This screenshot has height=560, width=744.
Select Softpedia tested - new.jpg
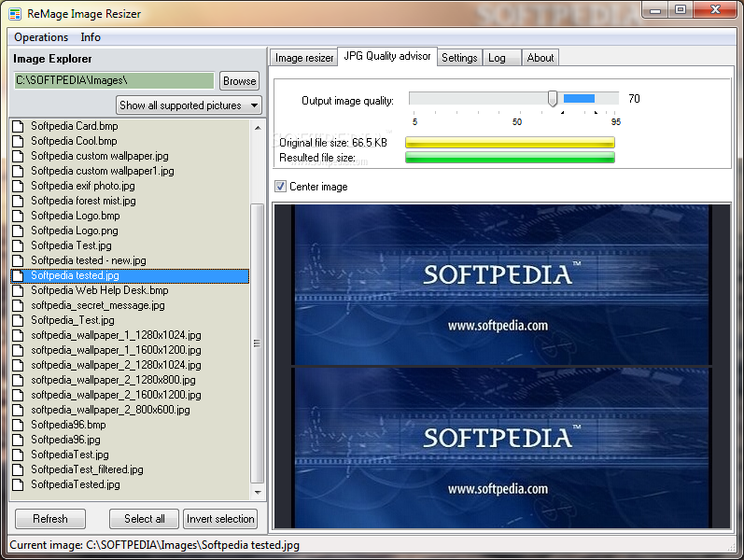(x=89, y=260)
